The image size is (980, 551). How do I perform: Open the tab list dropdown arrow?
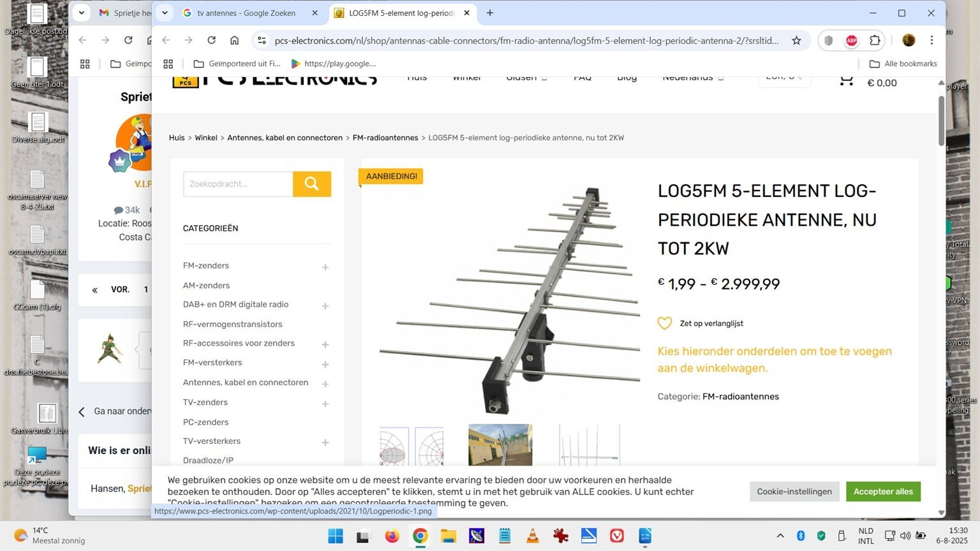pos(165,13)
